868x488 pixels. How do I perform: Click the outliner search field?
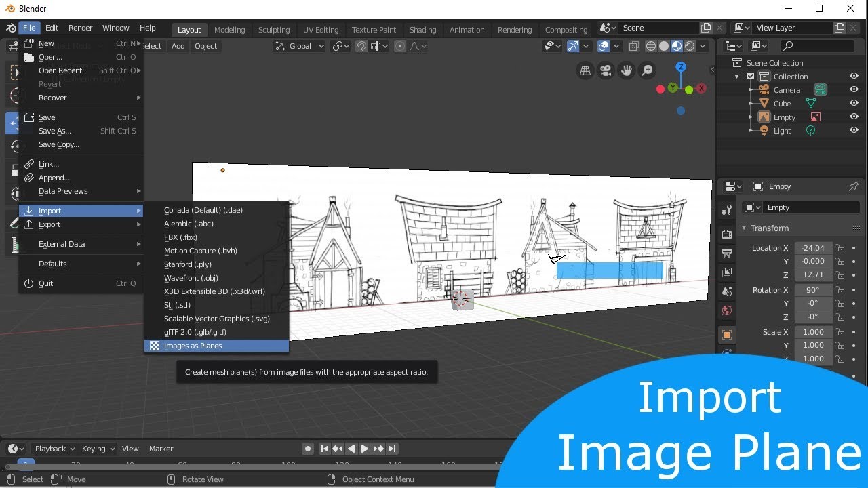[x=818, y=46]
